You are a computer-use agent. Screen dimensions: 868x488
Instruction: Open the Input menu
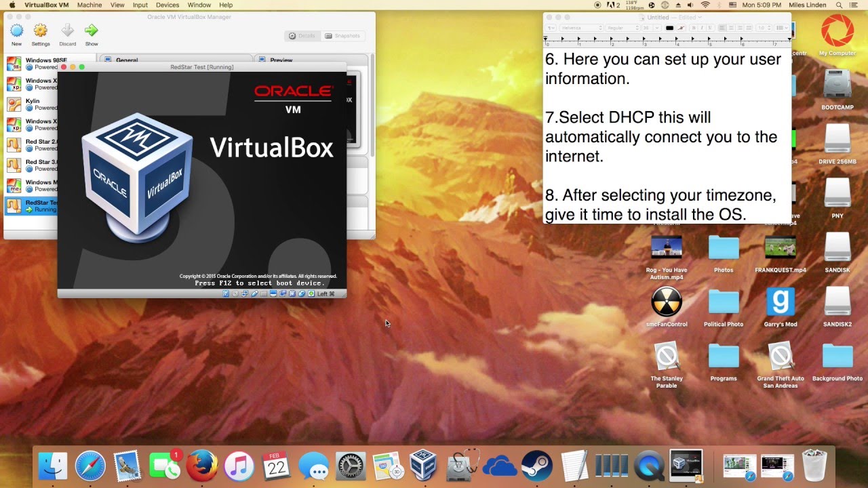pos(140,5)
